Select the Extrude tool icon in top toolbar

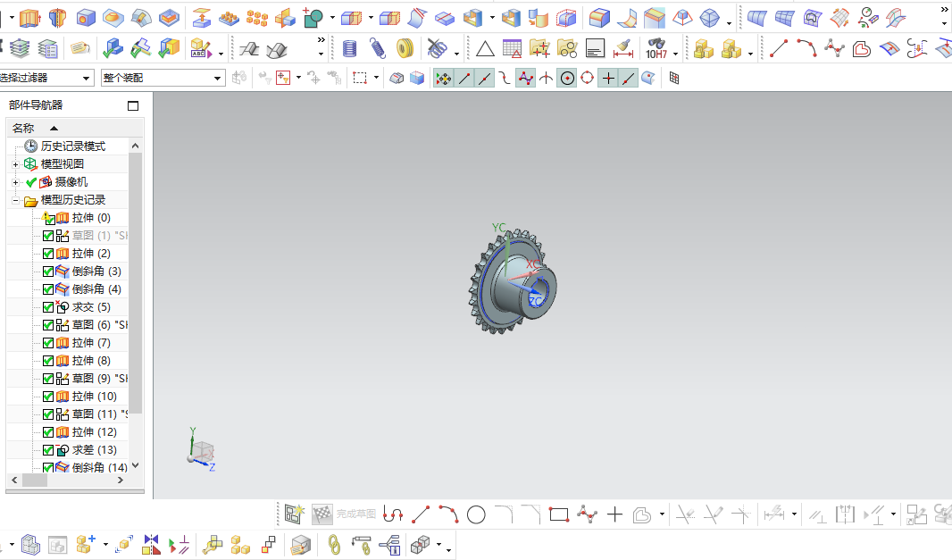[x=29, y=18]
